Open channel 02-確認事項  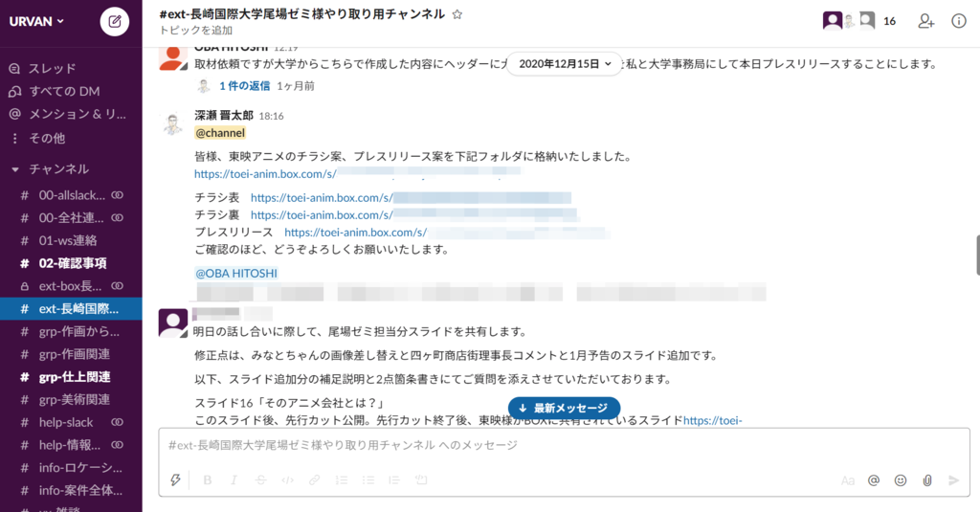click(x=71, y=263)
